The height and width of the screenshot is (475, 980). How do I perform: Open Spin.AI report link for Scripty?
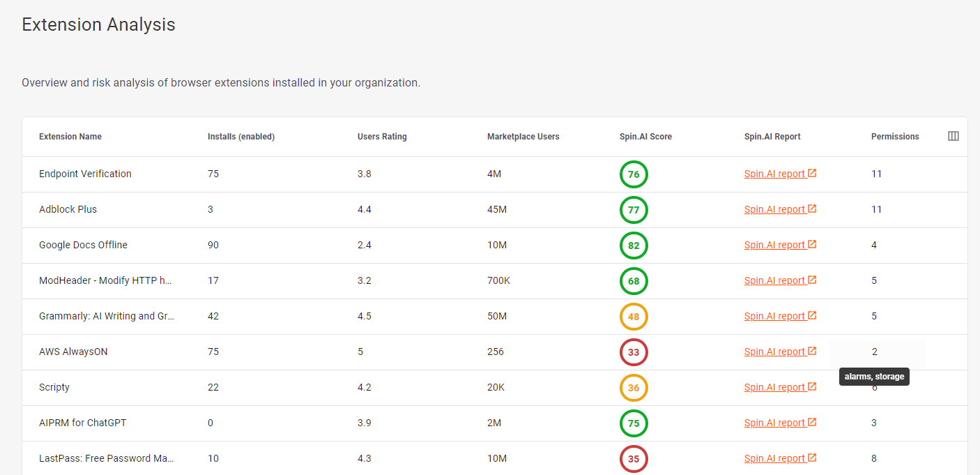tap(774, 387)
